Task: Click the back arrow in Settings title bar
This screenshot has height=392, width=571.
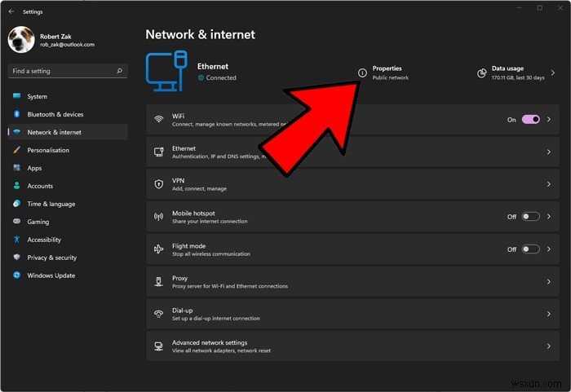Action: tap(11, 11)
